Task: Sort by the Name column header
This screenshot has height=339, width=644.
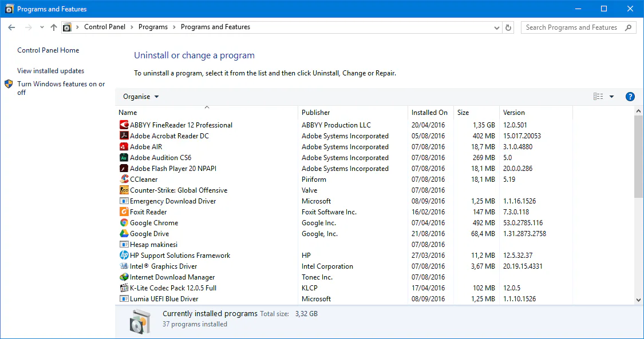Action: [x=207, y=112]
